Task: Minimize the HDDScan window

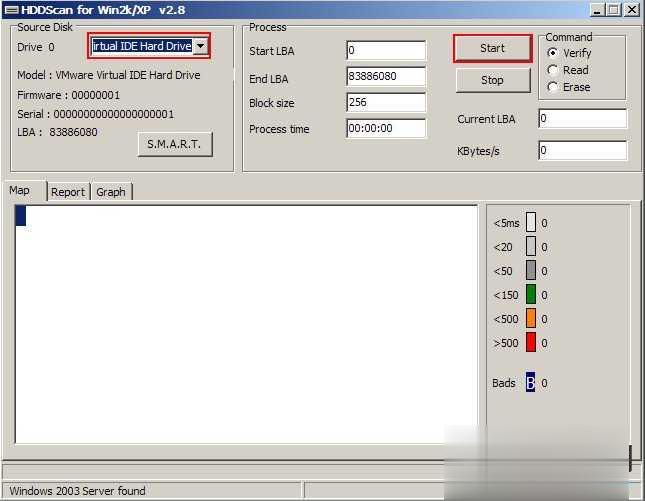Action: (597, 10)
